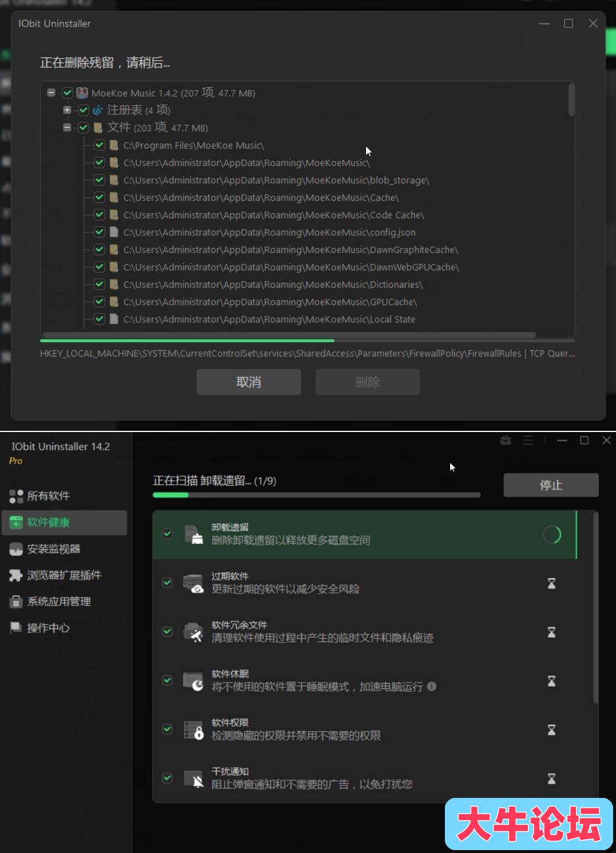Image resolution: width=616 pixels, height=853 pixels.
Task: Click the file icon of Local State
Action: click(114, 319)
